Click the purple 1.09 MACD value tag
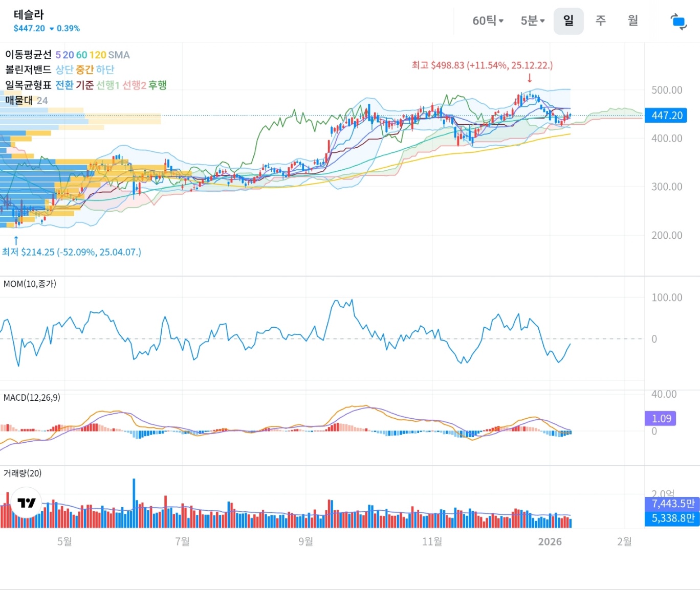This screenshot has width=700, height=590. tap(661, 418)
